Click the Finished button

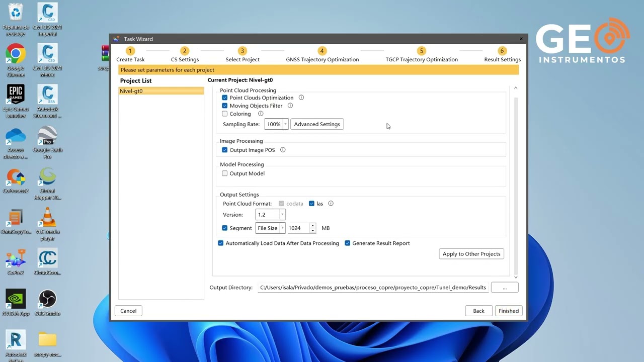[x=509, y=311]
